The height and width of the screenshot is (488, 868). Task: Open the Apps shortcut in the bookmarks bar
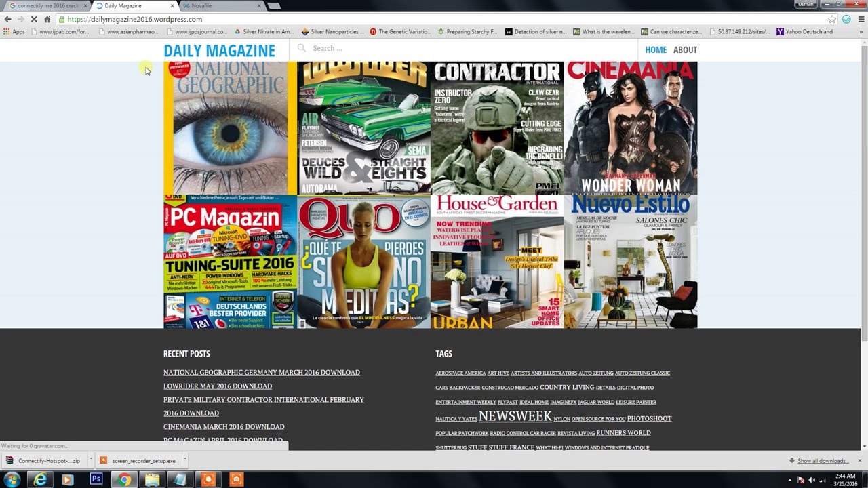14,31
